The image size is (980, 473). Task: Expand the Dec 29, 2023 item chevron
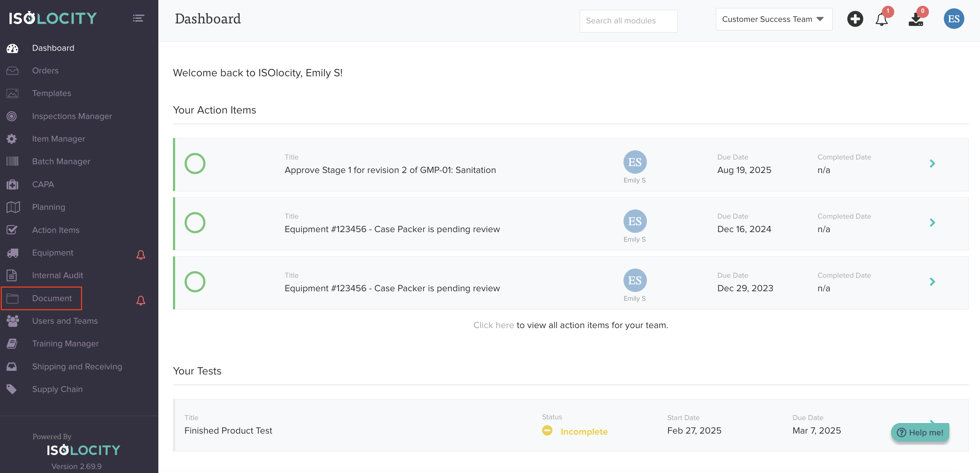tap(932, 282)
